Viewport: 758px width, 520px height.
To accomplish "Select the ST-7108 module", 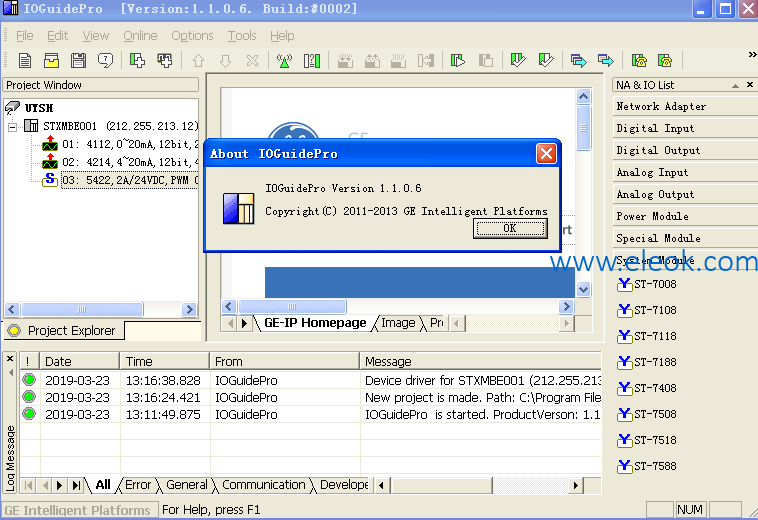I will [647, 310].
